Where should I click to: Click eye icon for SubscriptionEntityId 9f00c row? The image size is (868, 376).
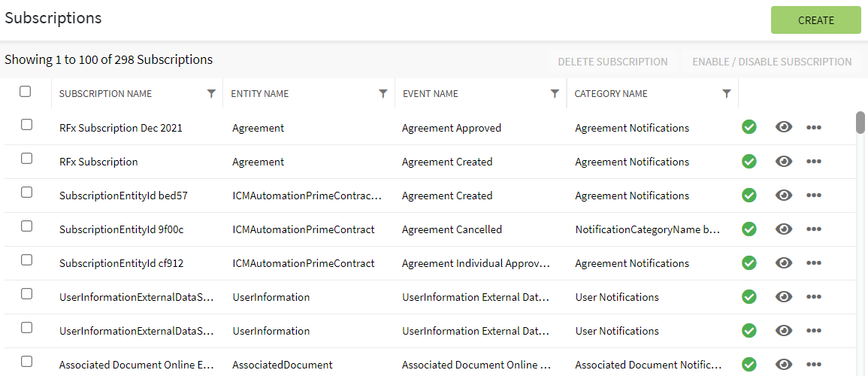coord(784,229)
